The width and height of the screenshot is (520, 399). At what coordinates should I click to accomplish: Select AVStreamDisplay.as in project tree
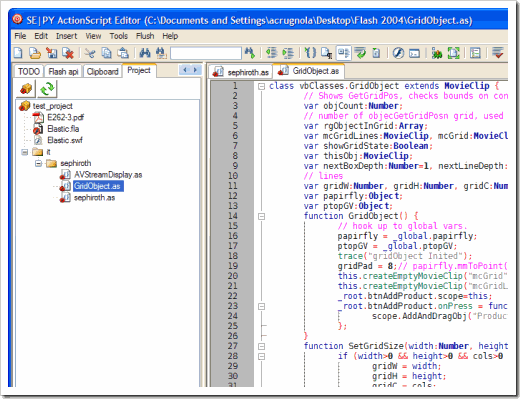tap(108, 175)
